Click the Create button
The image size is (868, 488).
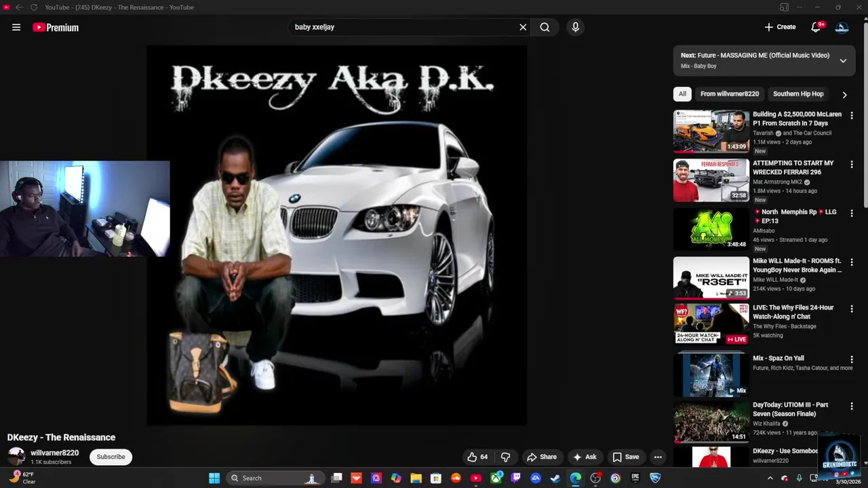[780, 27]
